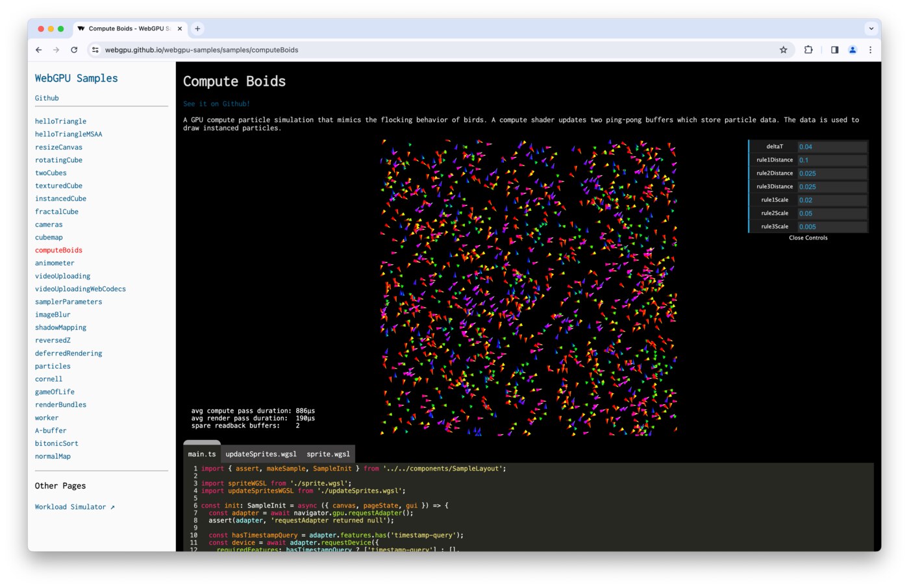Image resolution: width=909 pixels, height=588 pixels.
Task: Open the browser extensions puzzle icon
Action: [x=808, y=50]
